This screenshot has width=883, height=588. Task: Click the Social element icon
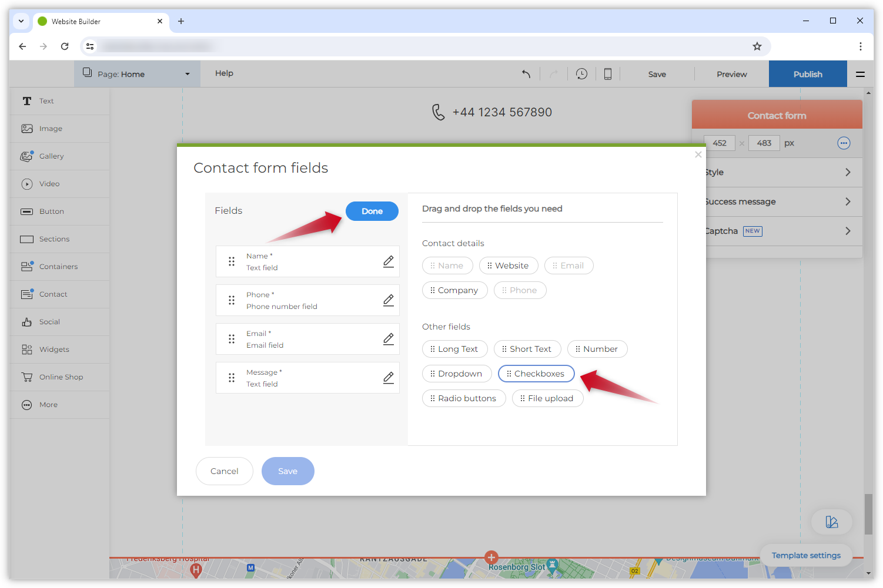click(27, 321)
